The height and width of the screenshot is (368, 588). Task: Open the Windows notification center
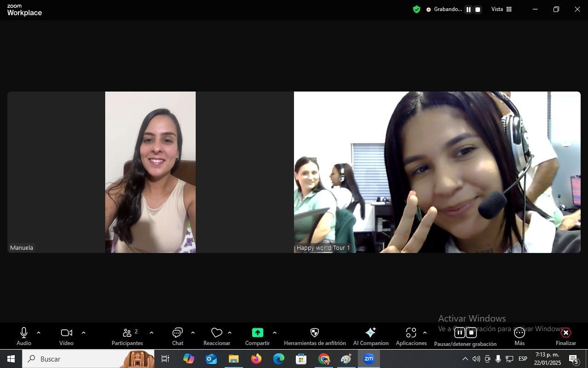pyautogui.click(x=574, y=359)
